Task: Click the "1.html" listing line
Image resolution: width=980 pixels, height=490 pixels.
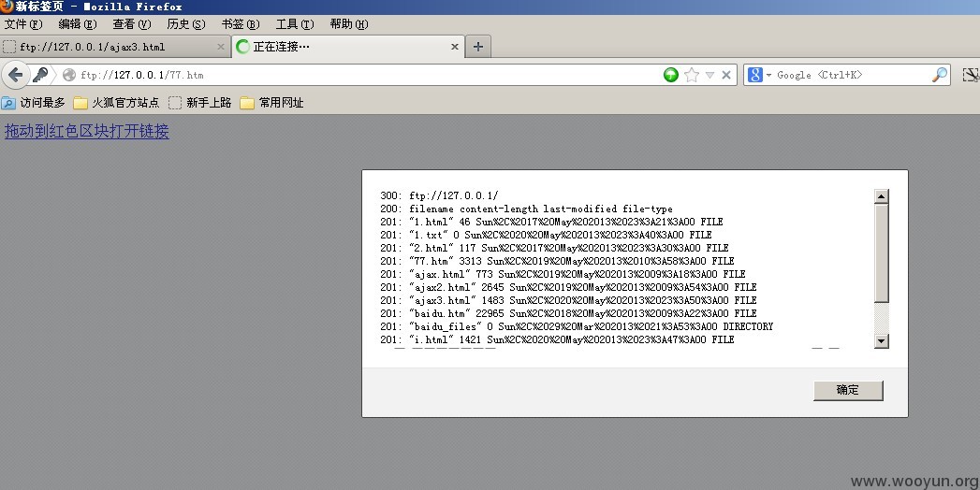Action: tap(551, 222)
